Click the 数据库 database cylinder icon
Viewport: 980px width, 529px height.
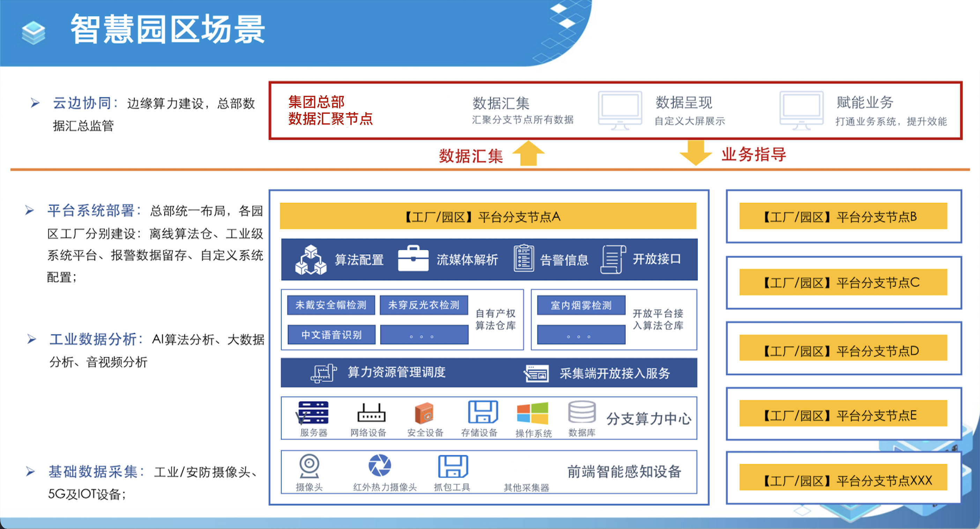(x=582, y=412)
